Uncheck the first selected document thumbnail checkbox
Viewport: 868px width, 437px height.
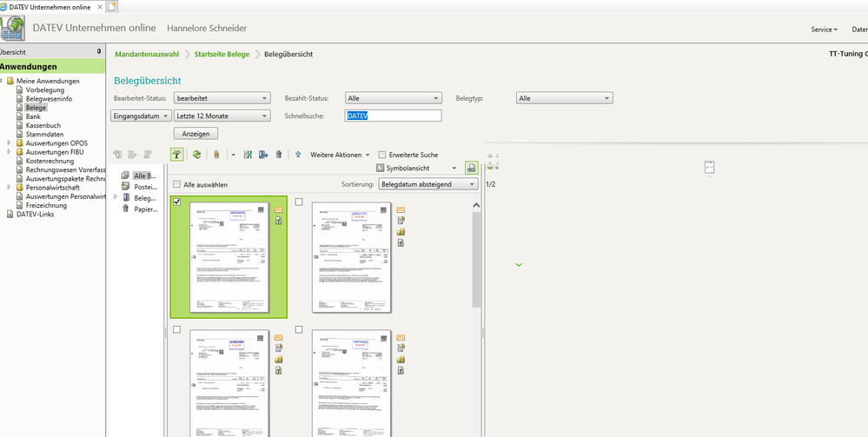(x=177, y=202)
